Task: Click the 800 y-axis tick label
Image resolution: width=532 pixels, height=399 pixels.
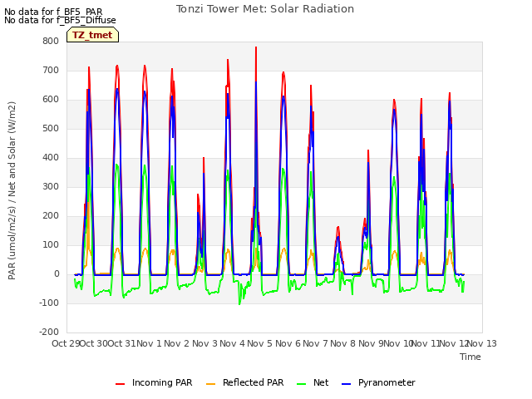Action: coord(51,42)
